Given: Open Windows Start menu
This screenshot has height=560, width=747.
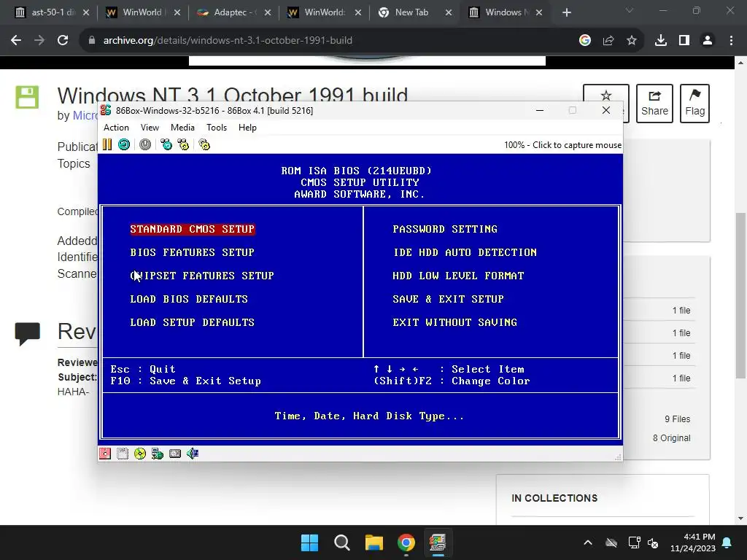Looking at the screenshot, I should coord(309,542).
